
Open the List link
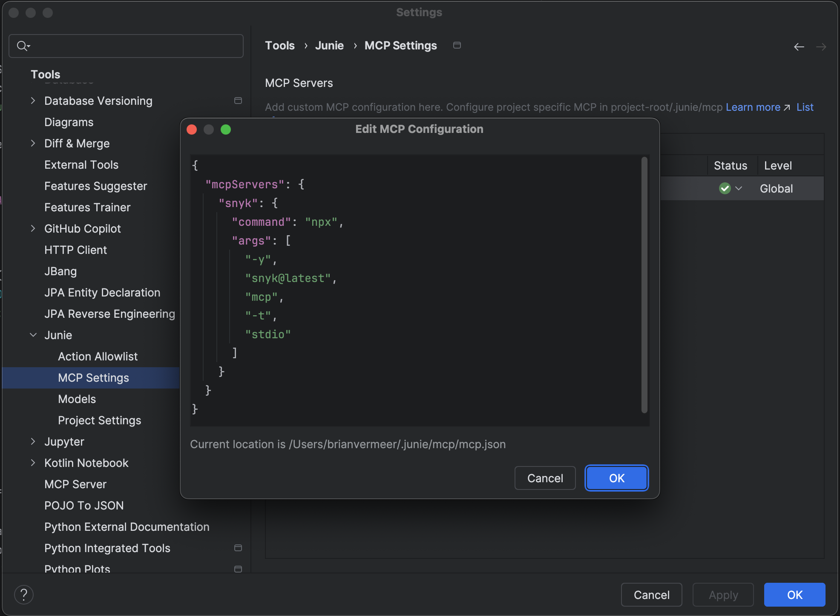click(x=805, y=107)
